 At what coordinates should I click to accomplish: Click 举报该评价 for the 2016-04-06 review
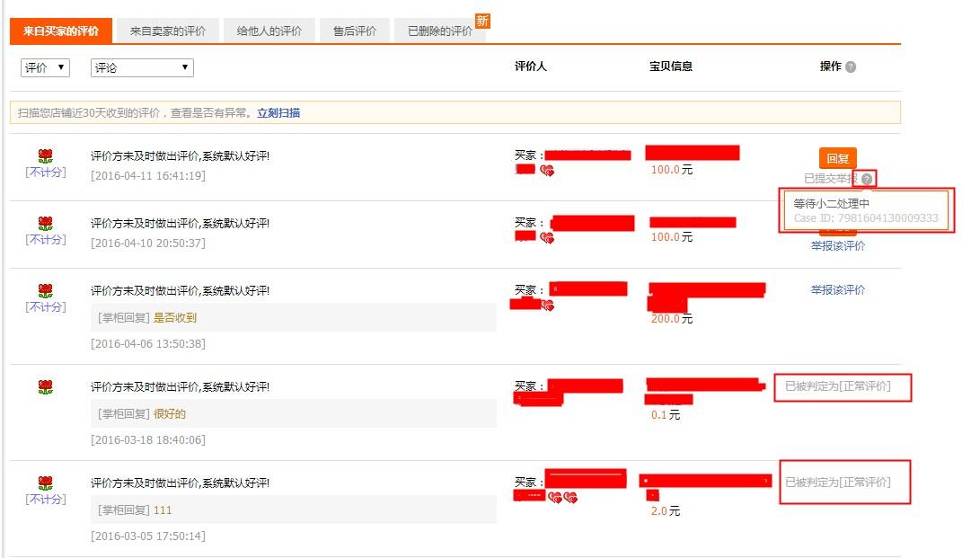tap(837, 290)
